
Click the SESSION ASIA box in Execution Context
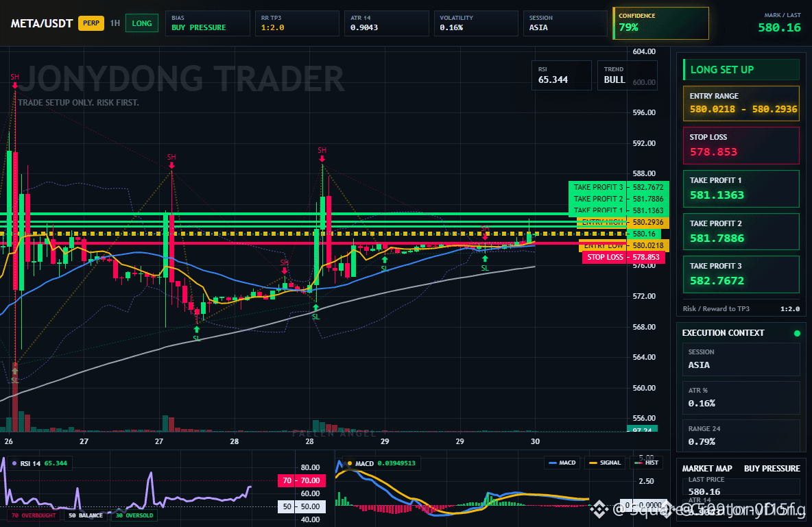click(741, 358)
